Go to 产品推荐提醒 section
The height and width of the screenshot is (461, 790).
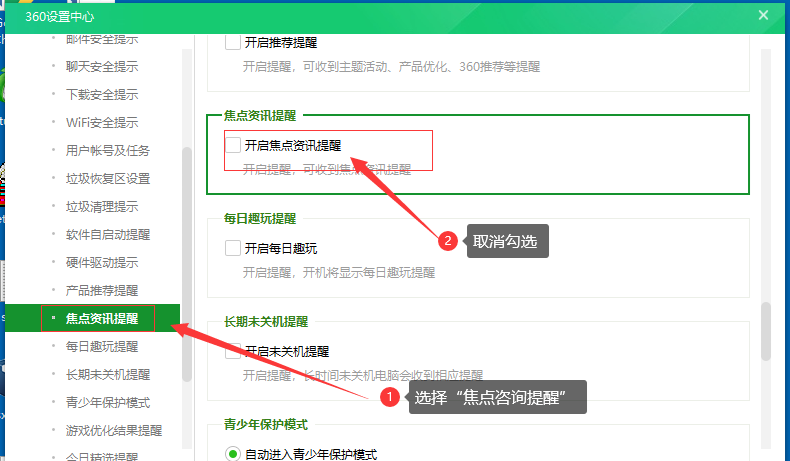click(x=102, y=290)
